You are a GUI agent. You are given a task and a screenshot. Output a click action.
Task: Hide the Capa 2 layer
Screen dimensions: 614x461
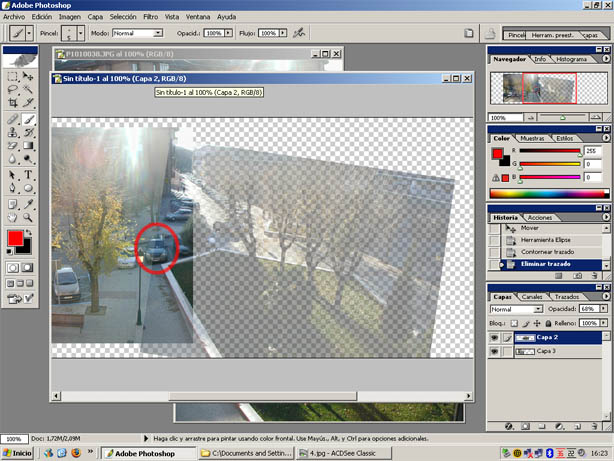tap(494, 338)
